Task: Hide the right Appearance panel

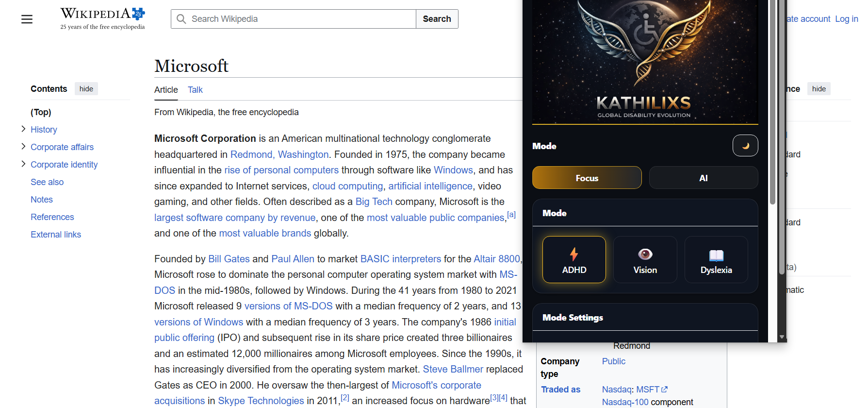Action: click(x=819, y=89)
